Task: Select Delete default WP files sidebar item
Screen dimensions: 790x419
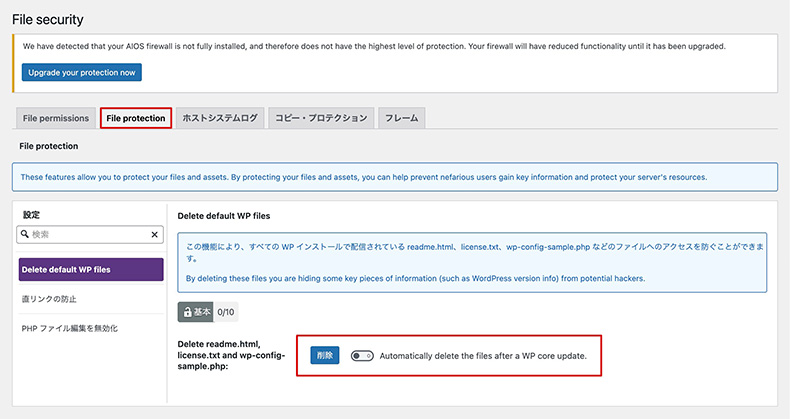Action: tap(91, 269)
